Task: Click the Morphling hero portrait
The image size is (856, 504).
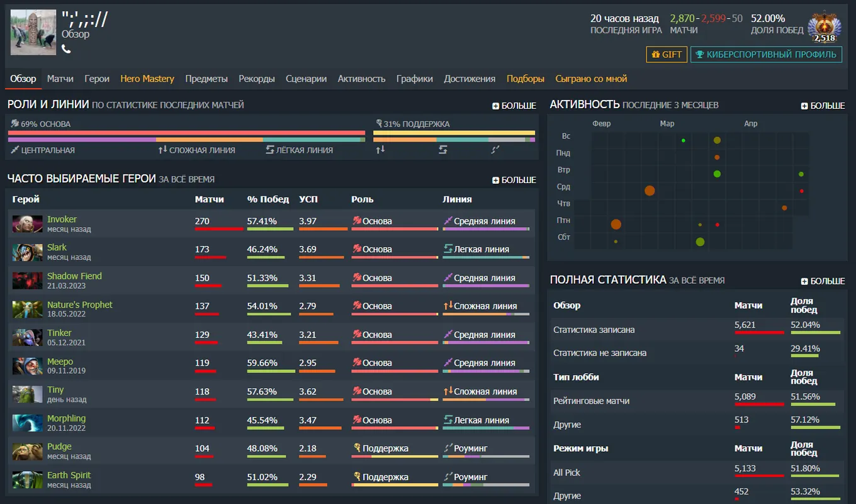Action: pos(28,423)
